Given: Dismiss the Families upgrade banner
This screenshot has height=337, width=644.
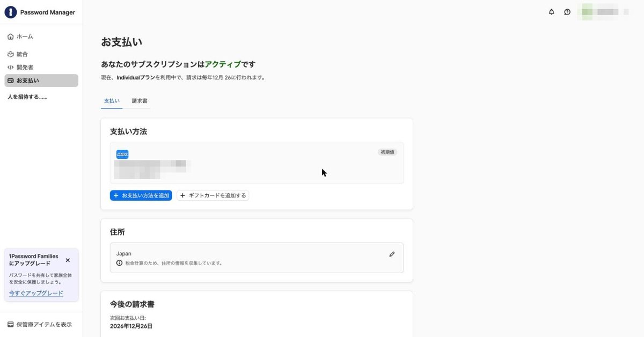Looking at the screenshot, I should click(68, 260).
